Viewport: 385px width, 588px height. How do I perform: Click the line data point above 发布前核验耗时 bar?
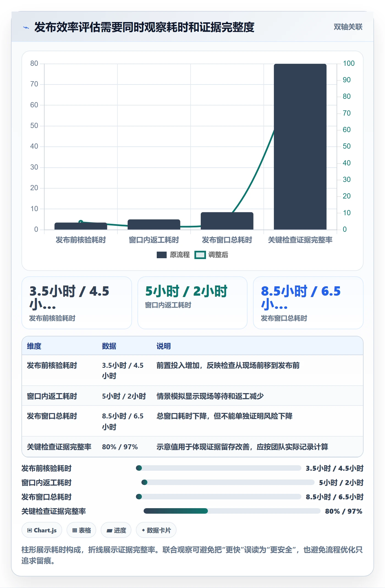pyautogui.click(x=81, y=222)
